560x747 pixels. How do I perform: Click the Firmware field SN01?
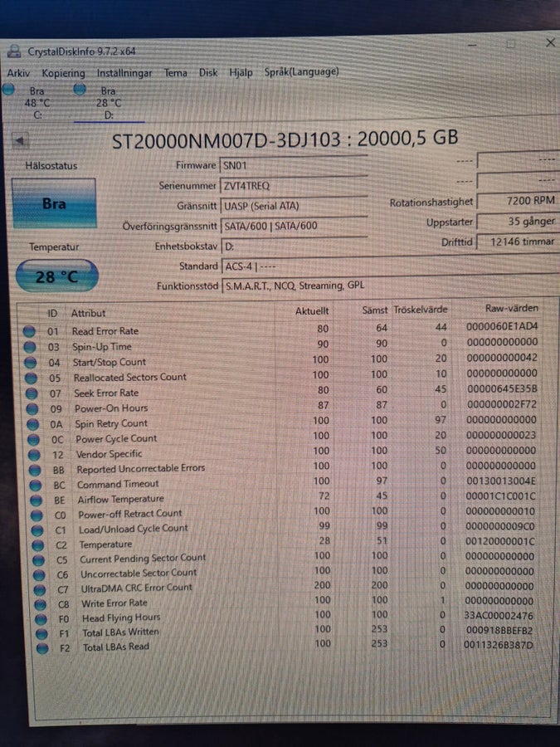click(x=293, y=165)
